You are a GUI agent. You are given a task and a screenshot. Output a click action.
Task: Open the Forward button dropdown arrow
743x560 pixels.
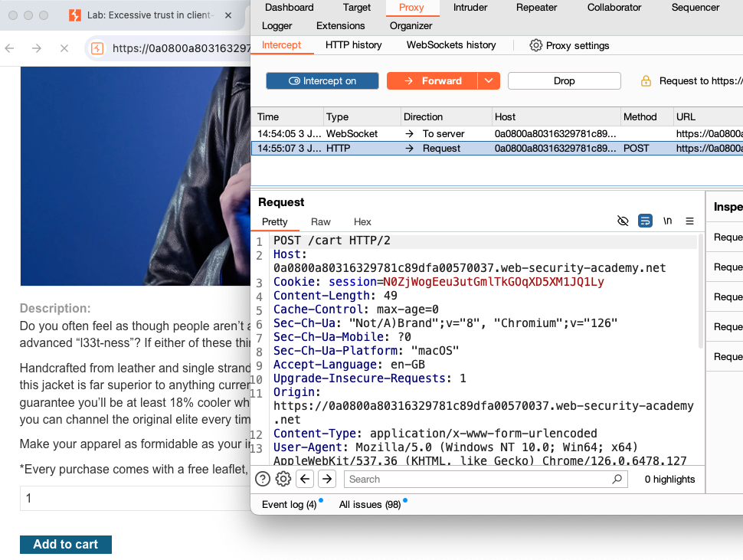(489, 80)
